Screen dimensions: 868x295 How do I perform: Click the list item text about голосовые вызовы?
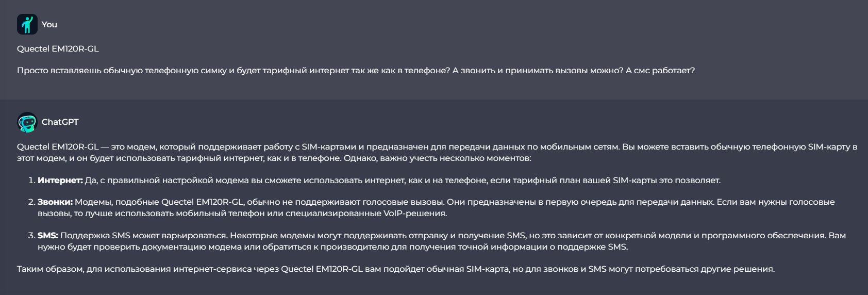point(436,207)
